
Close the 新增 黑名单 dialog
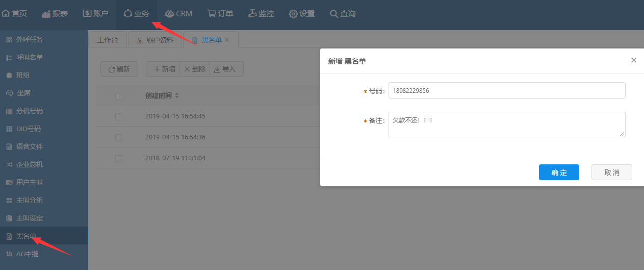click(634, 60)
